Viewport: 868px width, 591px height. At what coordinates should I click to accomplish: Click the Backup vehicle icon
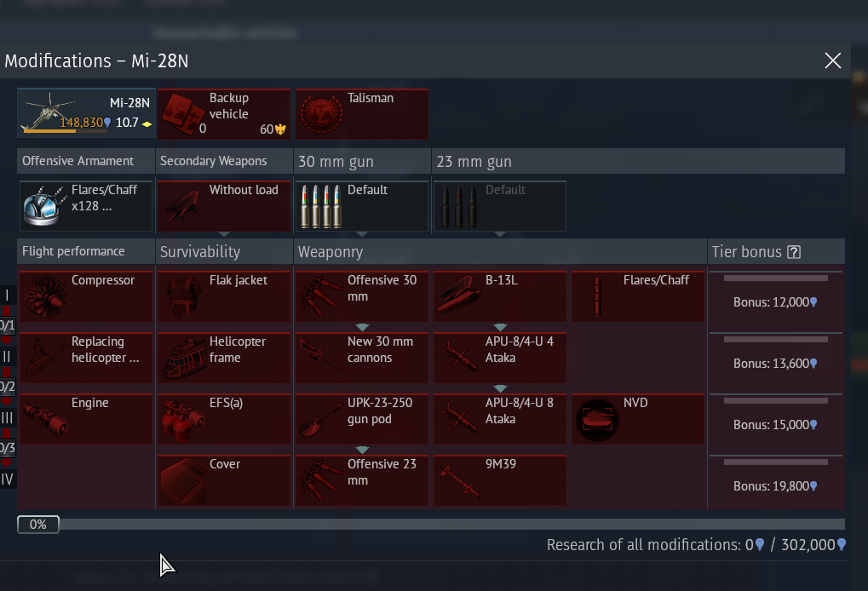pos(182,114)
